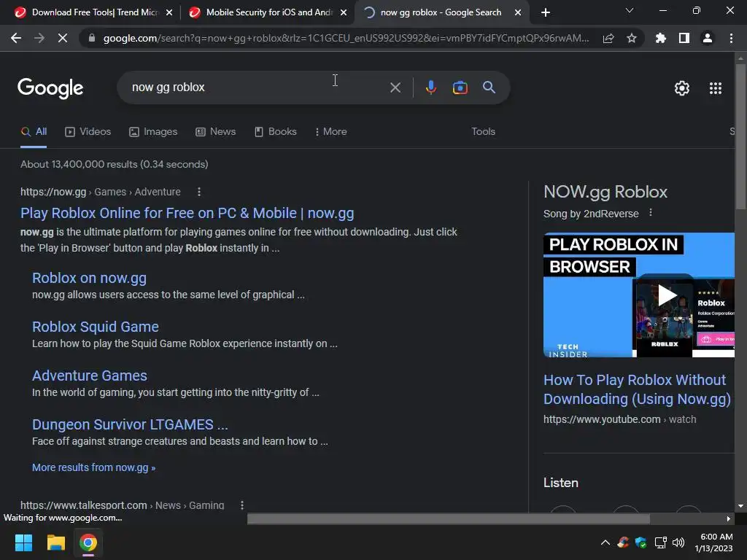Close the Download Free Tools tab
The width and height of the screenshot is (747, 560).
(169, 12)
